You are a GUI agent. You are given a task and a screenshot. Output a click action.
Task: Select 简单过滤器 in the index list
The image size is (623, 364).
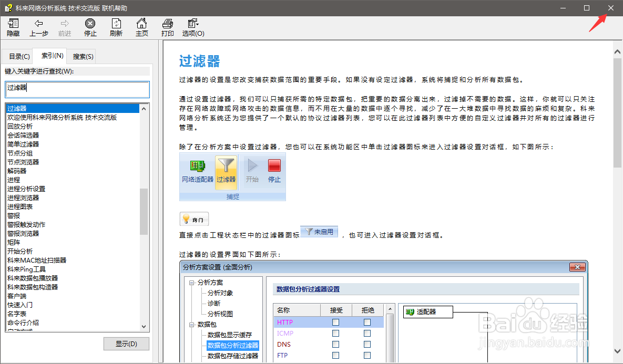[23, 144]
